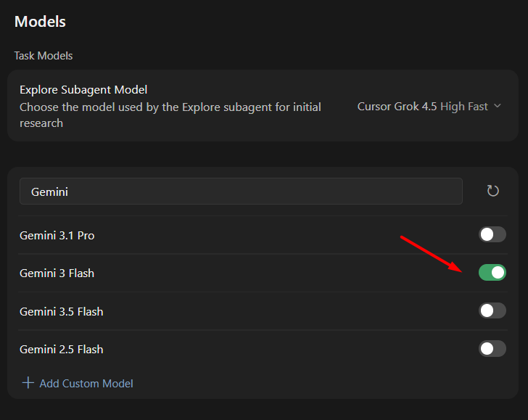
Task: Select the Gemini 3 Flash model name
Action: point(57,273)
